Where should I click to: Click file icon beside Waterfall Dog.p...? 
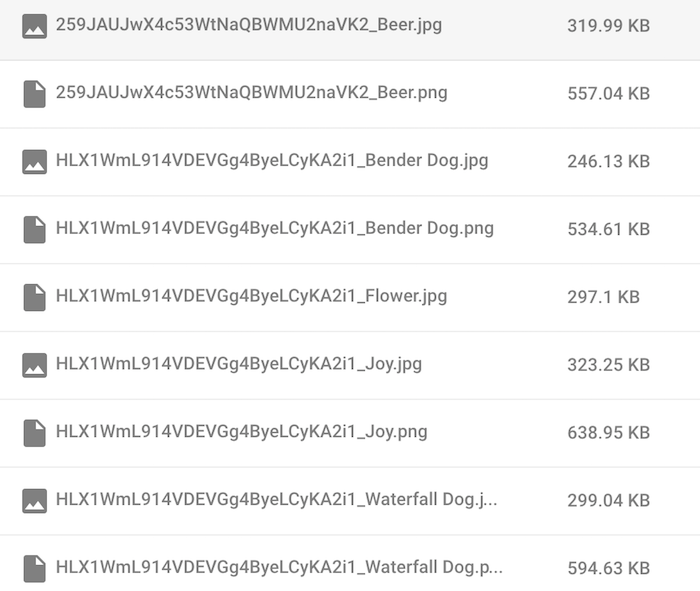34,569
